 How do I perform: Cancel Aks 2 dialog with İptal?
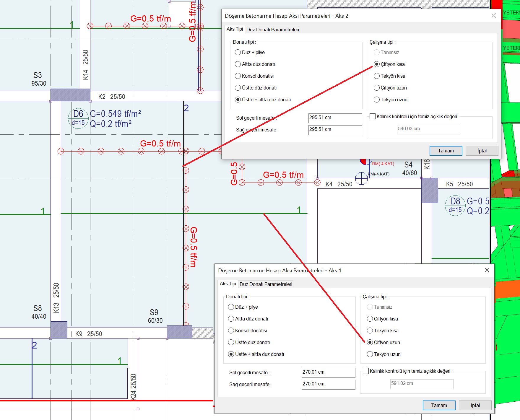[x=482, y=151]
